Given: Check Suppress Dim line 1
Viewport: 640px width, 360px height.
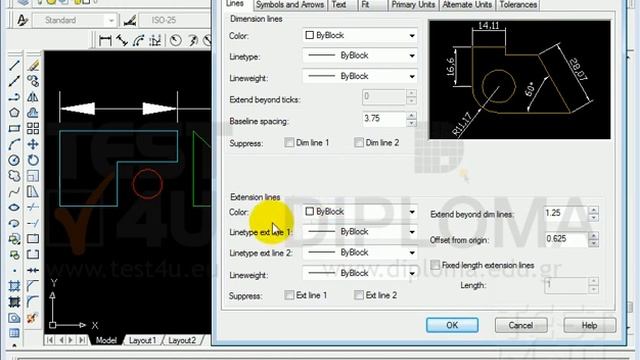Looking at the screenshot, I should [289, 142].
